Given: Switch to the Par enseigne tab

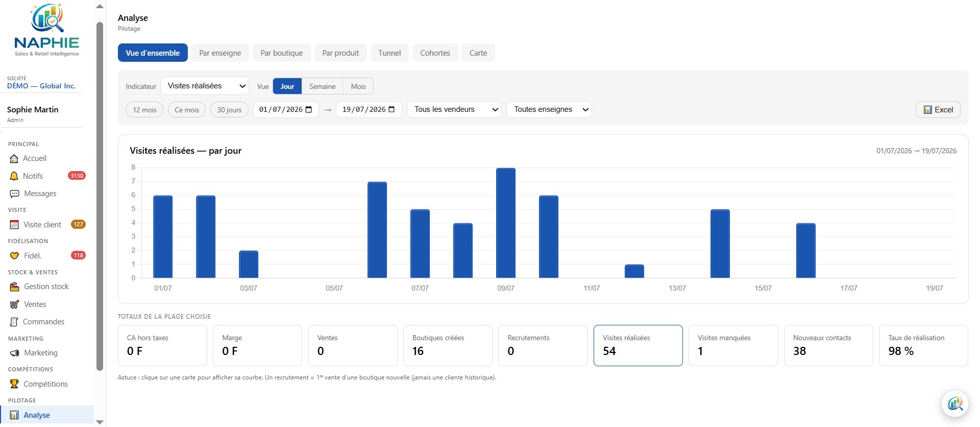Looking at the screenshot, I should pyautogui.click(x=220, y=53).
